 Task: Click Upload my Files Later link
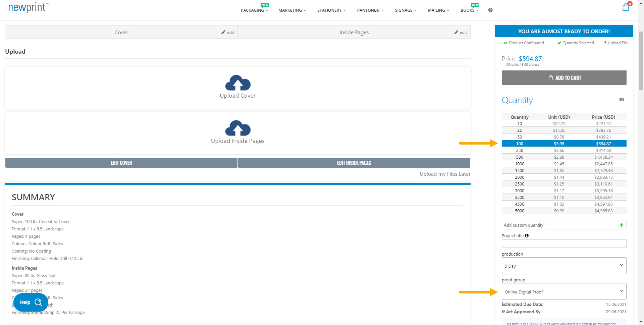pyautogui.click(x=445, y=174)
